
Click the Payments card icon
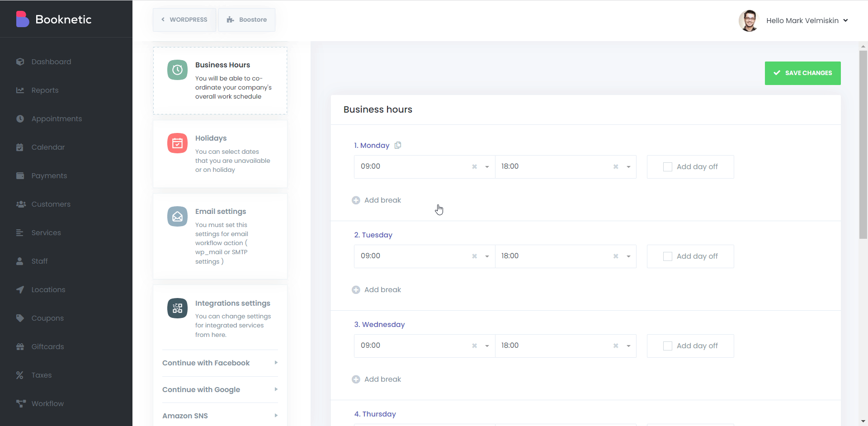pyautogui.click(x=20, y=175)
